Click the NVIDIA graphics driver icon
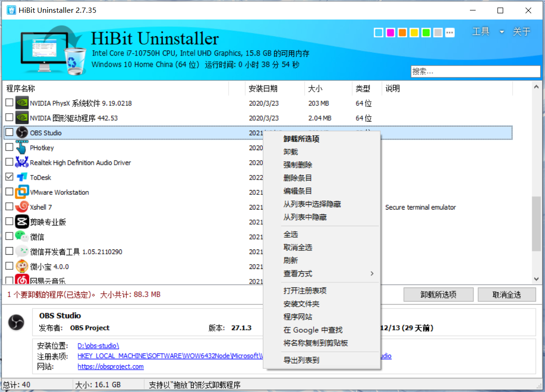 point(22,118)
